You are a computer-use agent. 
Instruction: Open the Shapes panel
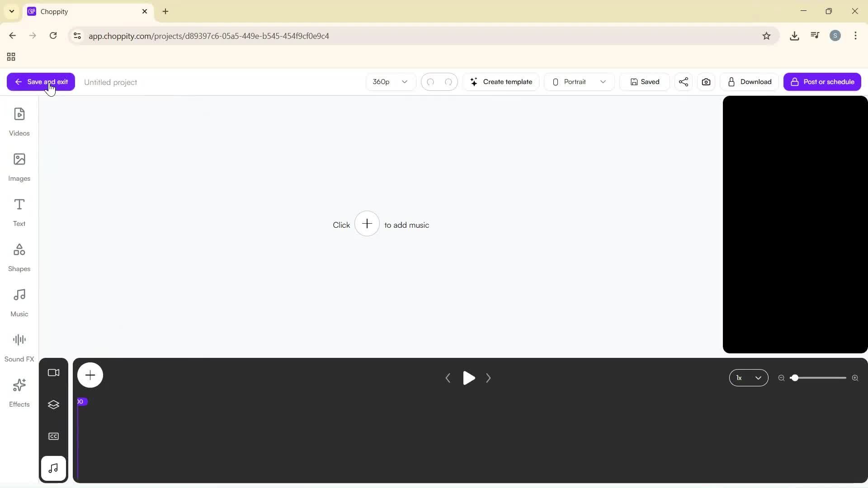coord(19,257)
